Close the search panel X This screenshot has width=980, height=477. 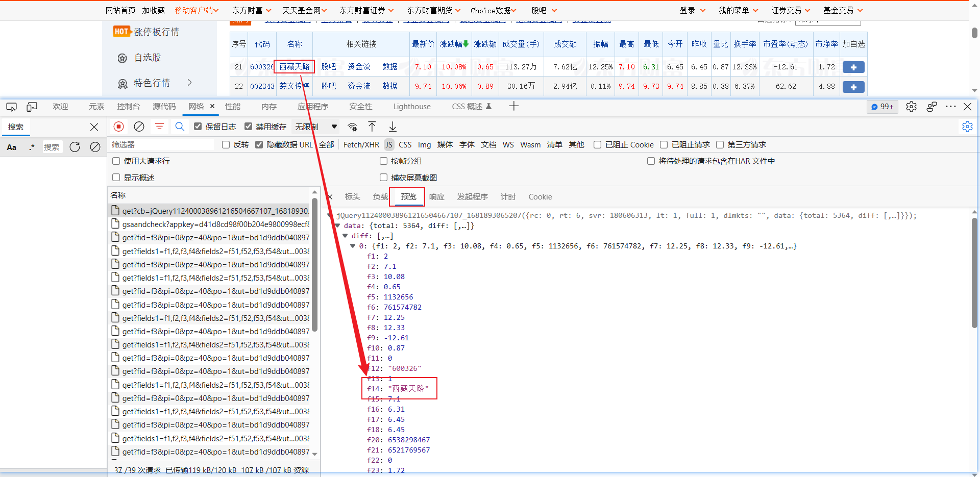click(94, 127)
